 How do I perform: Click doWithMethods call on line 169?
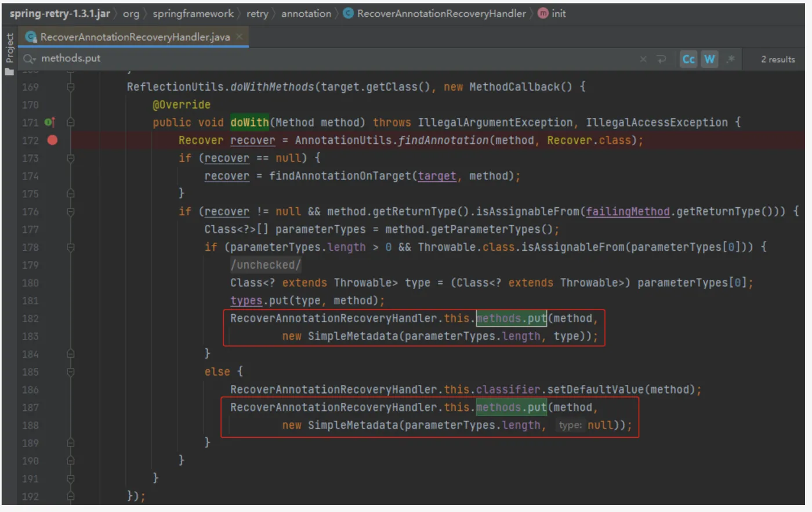point(273,87)
